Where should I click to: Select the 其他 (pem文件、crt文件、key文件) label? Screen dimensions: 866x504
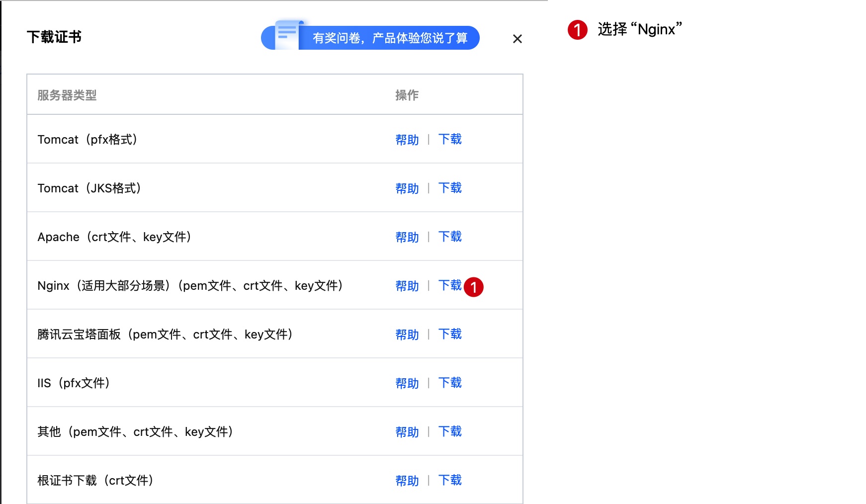click(135, 432)
